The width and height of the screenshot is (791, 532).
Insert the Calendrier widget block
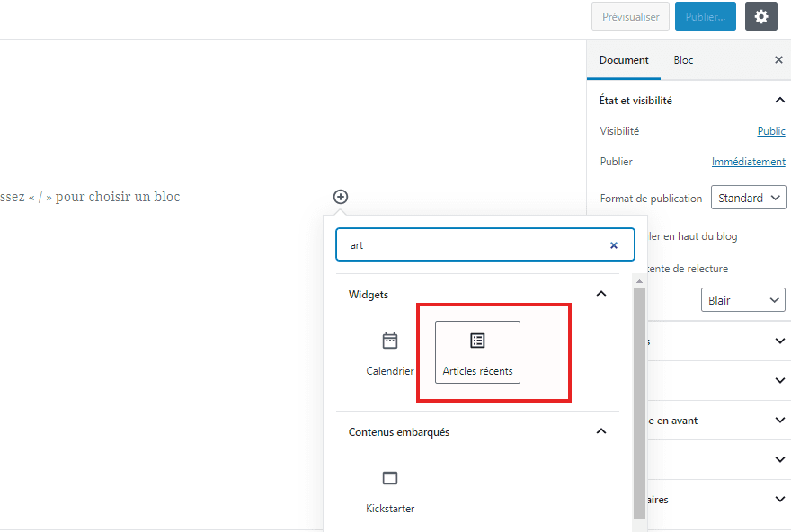tap(390, 353)
